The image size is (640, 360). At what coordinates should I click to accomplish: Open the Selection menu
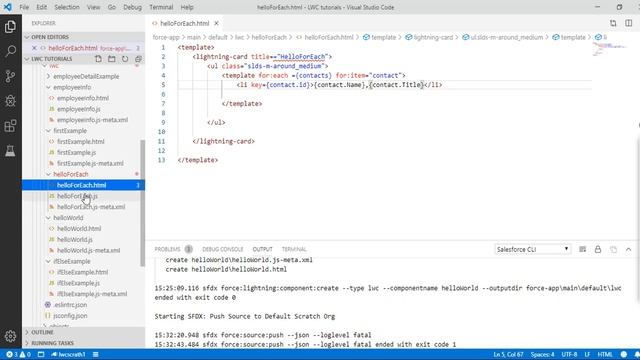67,7
